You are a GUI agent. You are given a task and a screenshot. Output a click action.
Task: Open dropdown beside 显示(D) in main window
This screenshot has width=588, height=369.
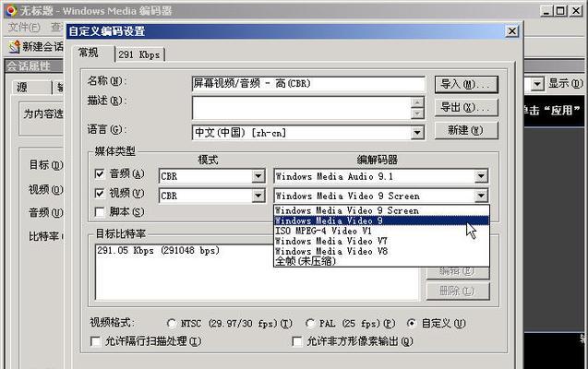tap(537, 84)
